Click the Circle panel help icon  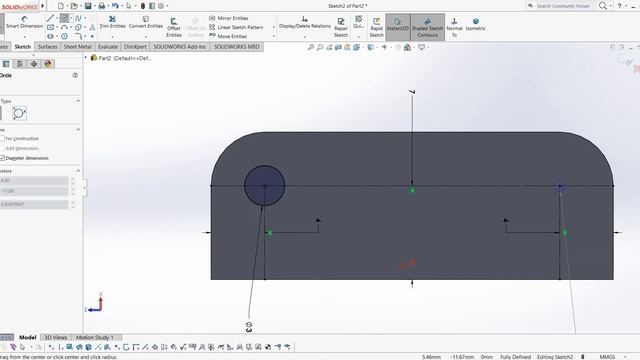(x=75, y=75)
